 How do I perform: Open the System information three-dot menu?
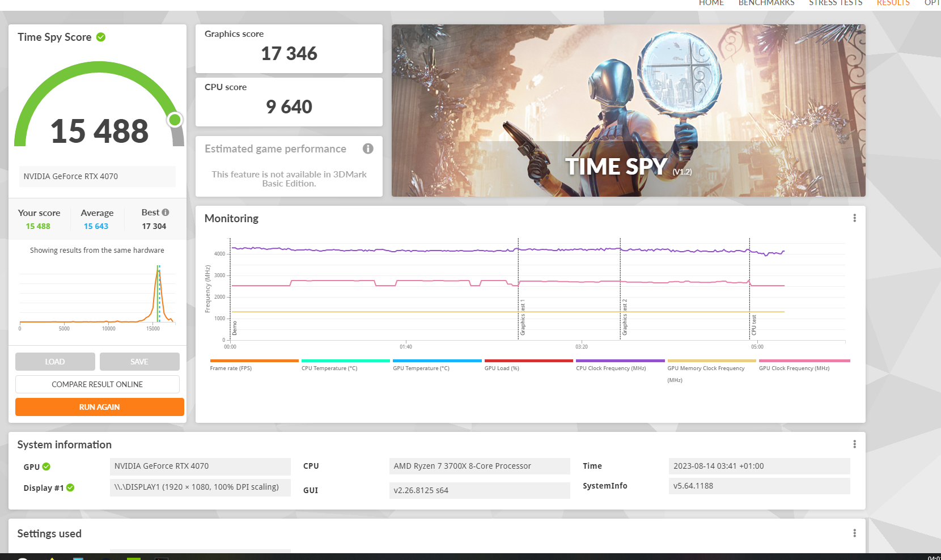point(854,444)
